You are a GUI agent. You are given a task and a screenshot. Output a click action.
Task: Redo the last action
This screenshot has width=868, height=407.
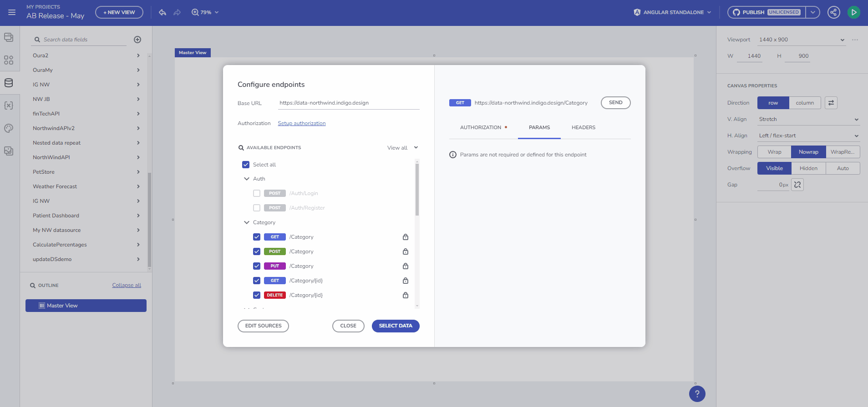(177, 12)
